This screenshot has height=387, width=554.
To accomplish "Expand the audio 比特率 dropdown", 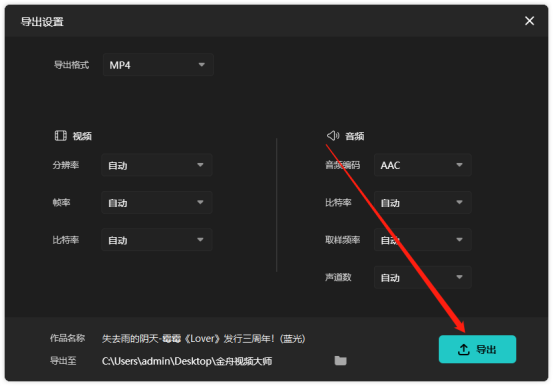I will coord(423,203).
